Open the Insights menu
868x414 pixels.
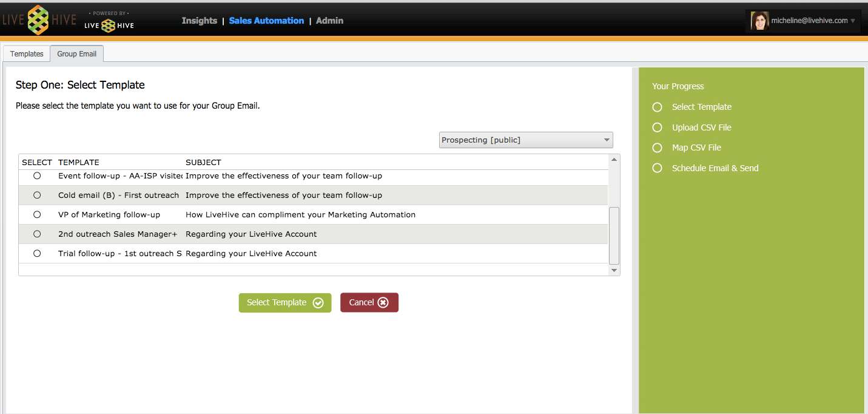coord(199,21)
